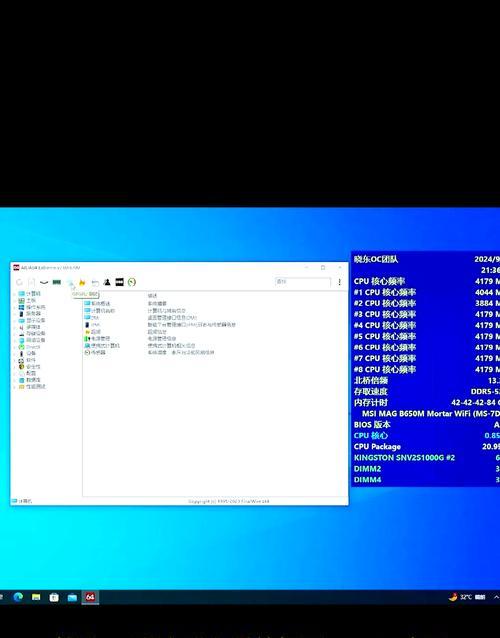Viewport: 500px width, 638px height.
Task: Select 网络设备 in the left tree
Action: [x=32, y=340]
